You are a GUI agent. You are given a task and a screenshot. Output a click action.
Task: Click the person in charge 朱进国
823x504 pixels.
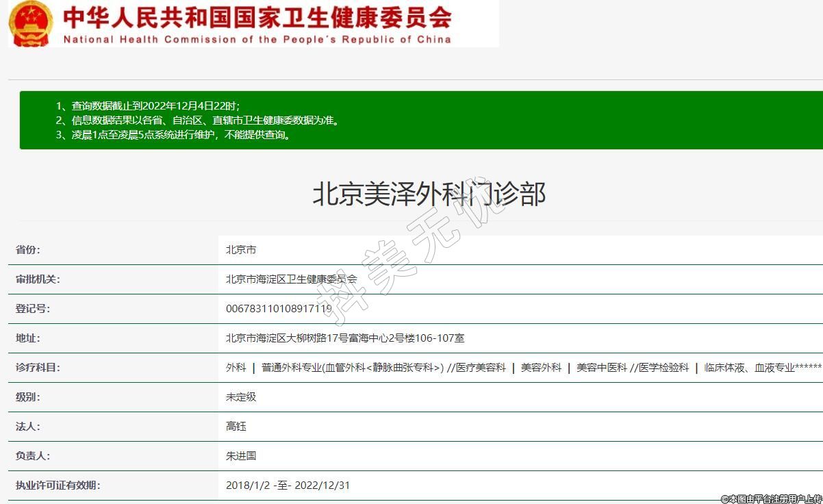pyautogui.click(x=241, y=456)
